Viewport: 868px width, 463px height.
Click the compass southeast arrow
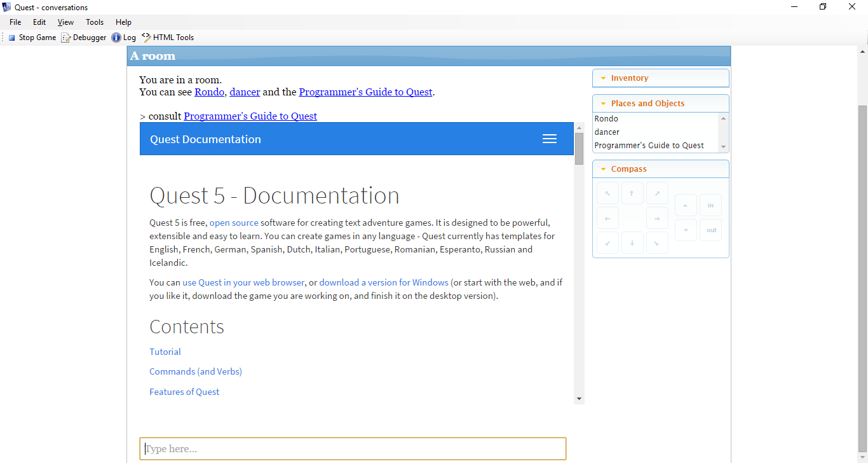(x=657, y=243)
